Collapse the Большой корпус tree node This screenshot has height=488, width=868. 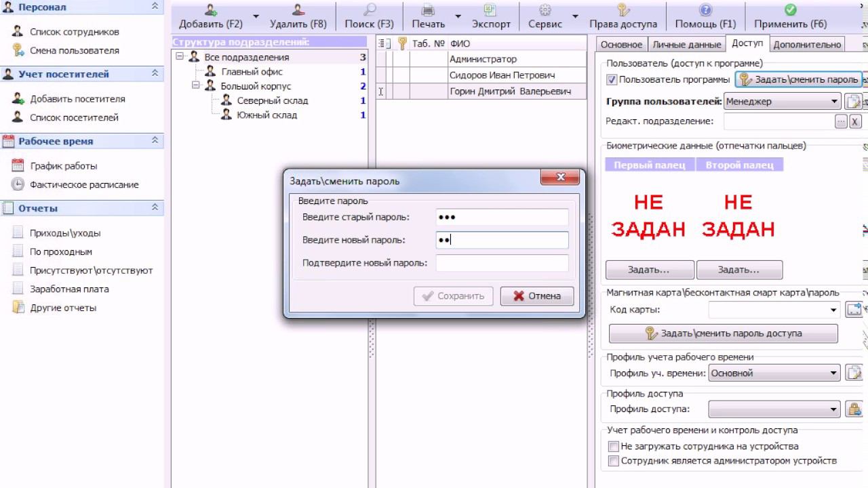pyautogui.click(x=196, y=86)
